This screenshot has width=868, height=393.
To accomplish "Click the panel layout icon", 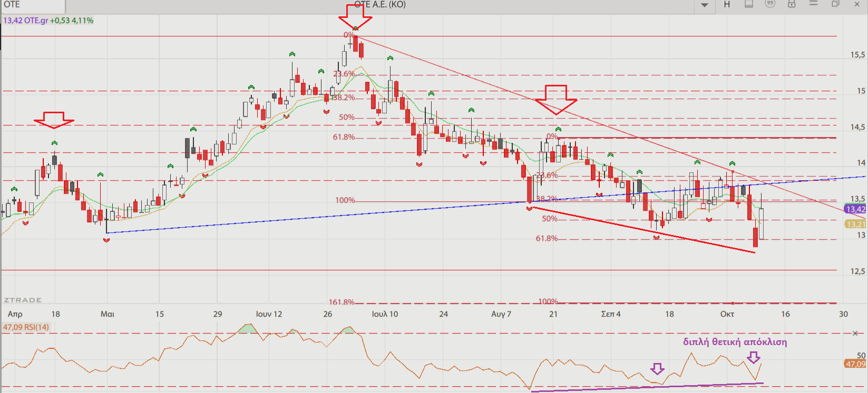I will (748, 4).
